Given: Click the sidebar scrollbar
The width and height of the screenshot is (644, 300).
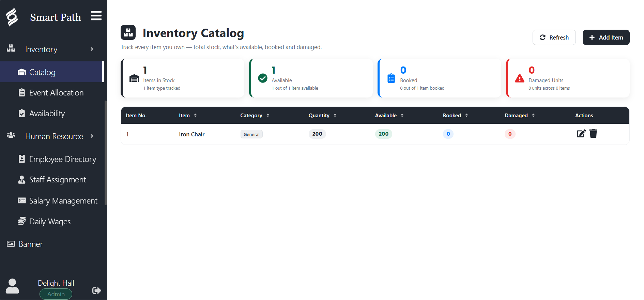Looking at the screenshot, I should pos(106,153).
